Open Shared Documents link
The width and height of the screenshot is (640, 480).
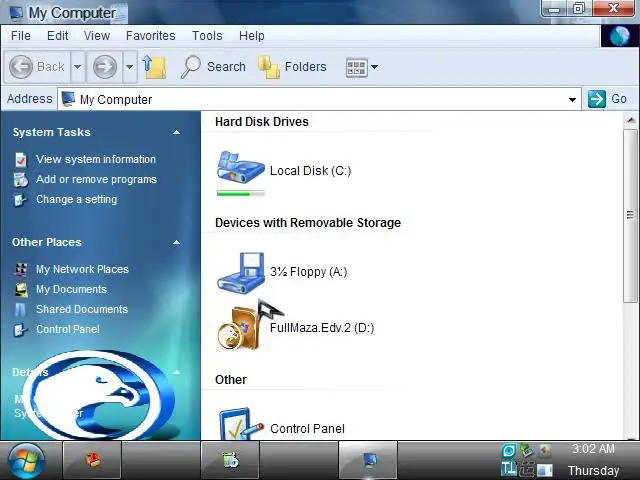82,309
